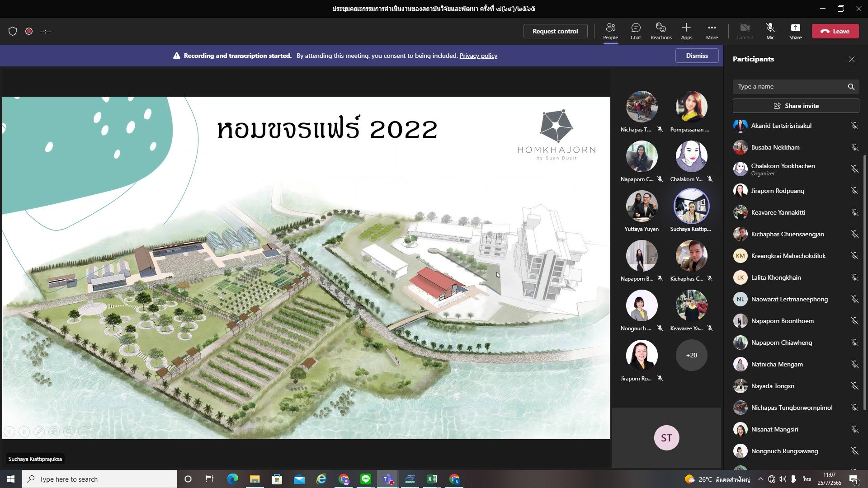Click the Type a name field

[789, 87]
